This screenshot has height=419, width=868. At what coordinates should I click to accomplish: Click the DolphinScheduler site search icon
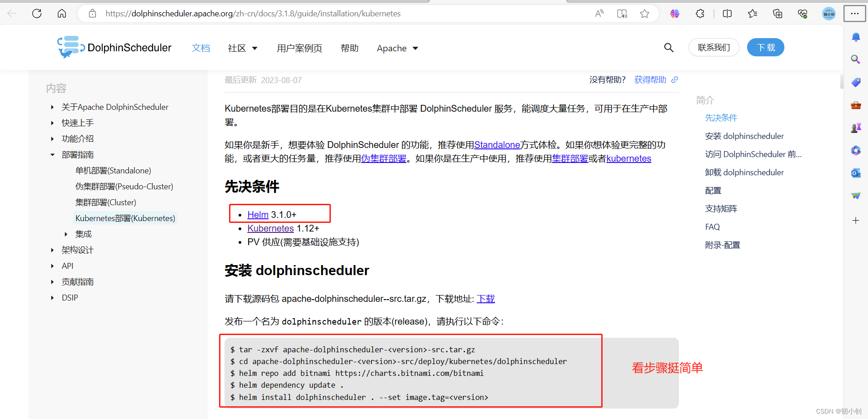[x=668, y=48]
